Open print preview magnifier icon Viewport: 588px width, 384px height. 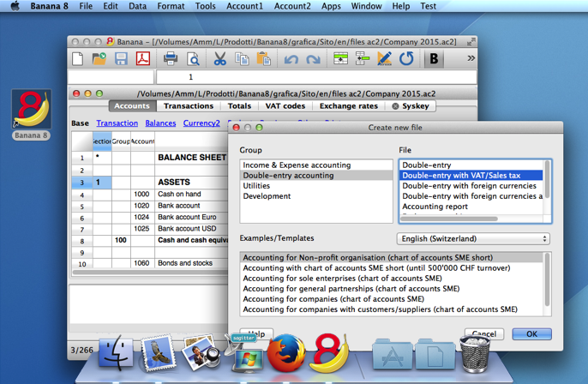tap(193, 59)
